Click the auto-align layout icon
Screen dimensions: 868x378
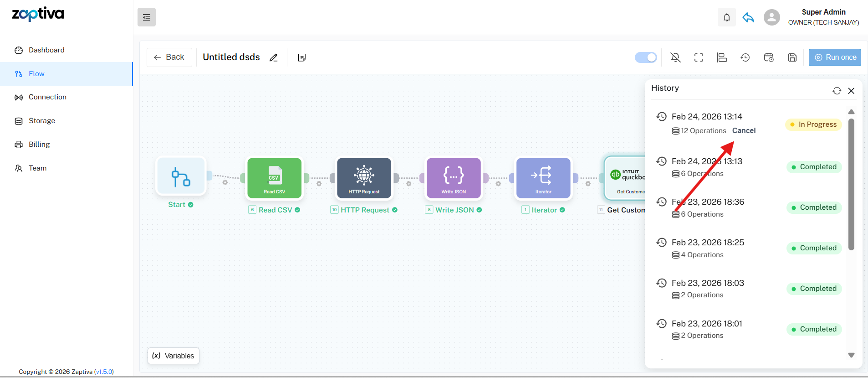722,57
